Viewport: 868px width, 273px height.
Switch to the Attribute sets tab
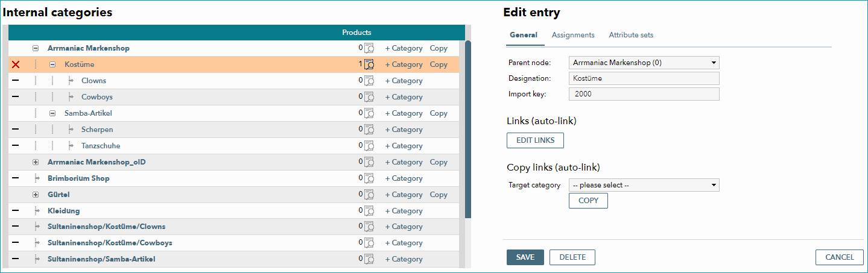[x=631, y=35]
